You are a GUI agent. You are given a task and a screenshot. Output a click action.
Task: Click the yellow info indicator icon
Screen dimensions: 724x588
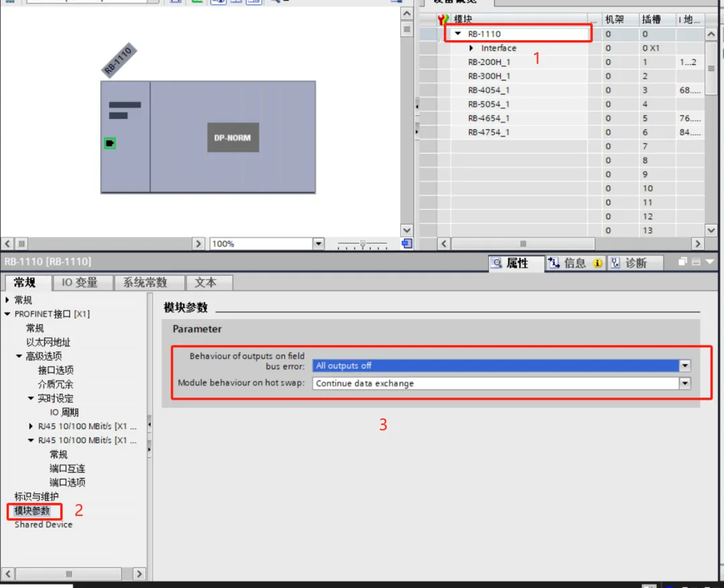coord(597,263)
